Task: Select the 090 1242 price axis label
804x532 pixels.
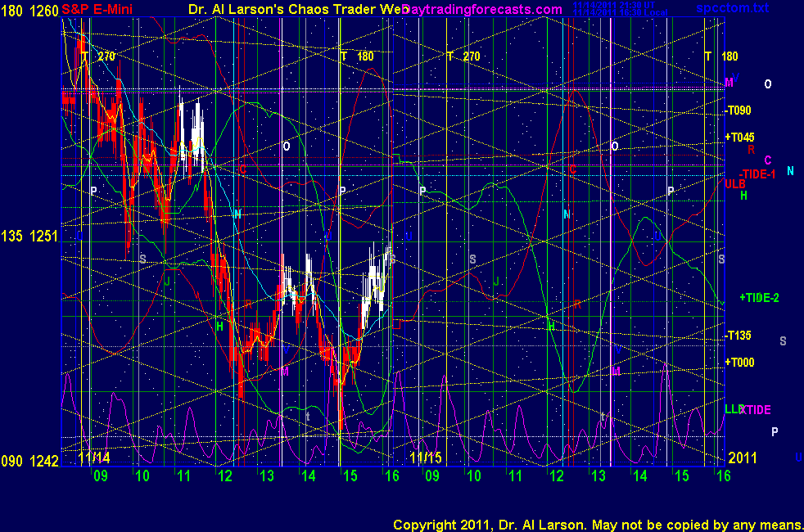Action: coord(29,462)
